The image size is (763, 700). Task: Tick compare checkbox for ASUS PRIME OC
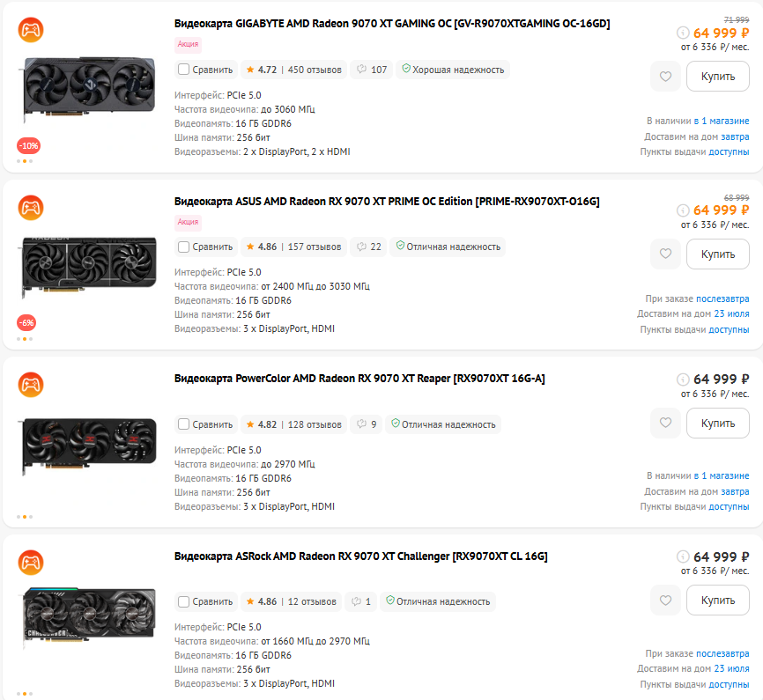pos(183,247)
